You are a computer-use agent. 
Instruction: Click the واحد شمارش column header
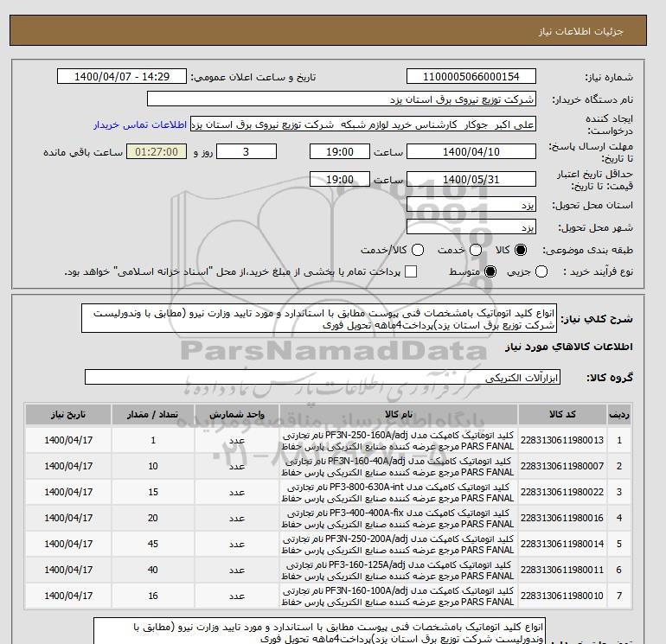pos(237,414)
